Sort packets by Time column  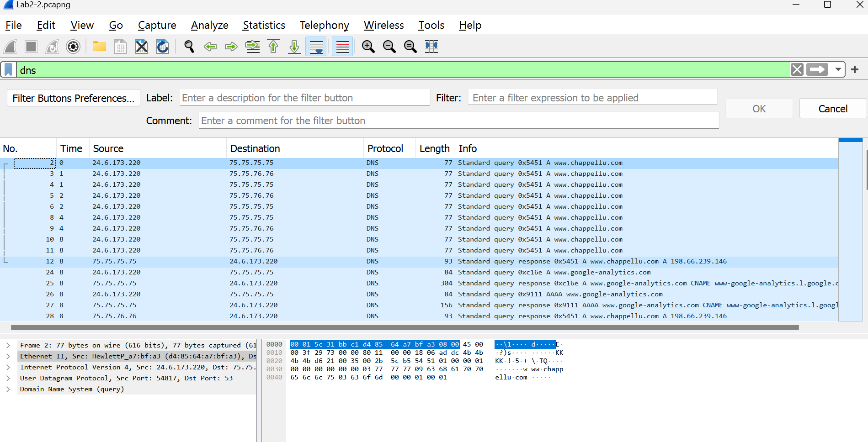[73, 148]
